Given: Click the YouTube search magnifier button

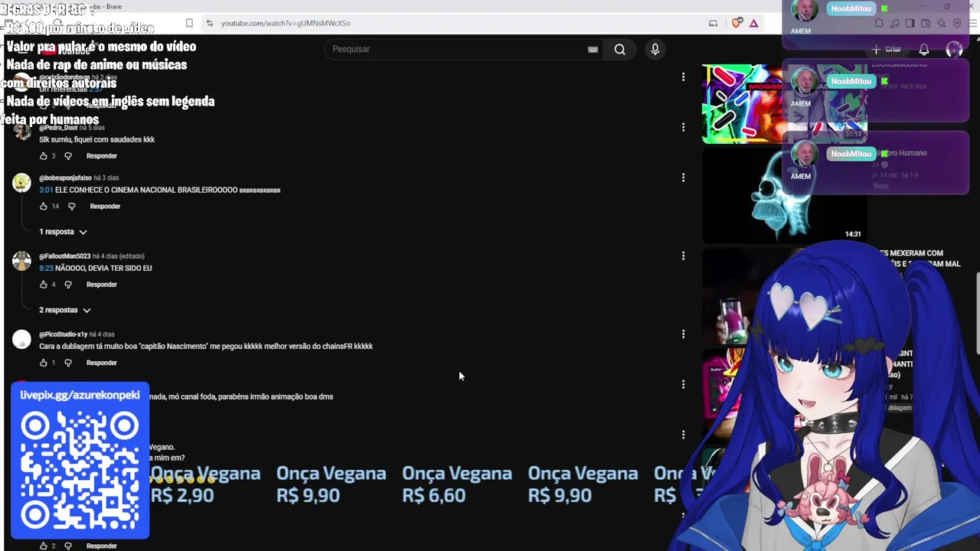Looking at the screenshot, I should pos(619,49).
